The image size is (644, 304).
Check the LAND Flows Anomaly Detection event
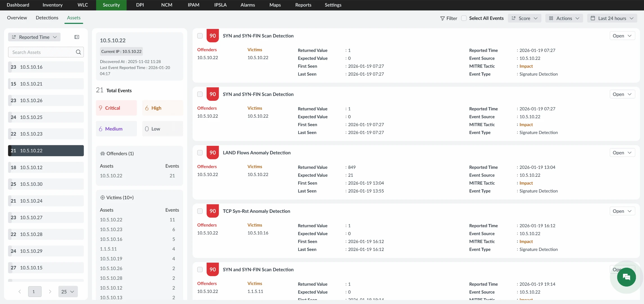pos(200,153)
